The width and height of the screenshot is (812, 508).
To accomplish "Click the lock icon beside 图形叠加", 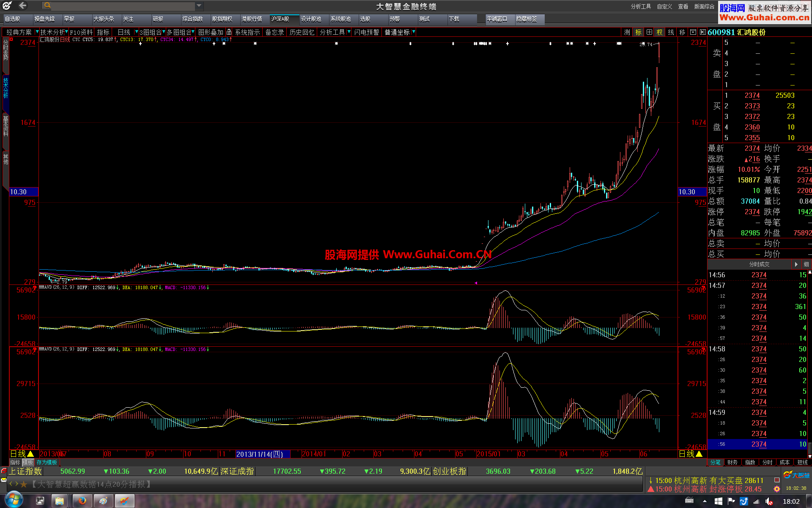I will [229, 32].
